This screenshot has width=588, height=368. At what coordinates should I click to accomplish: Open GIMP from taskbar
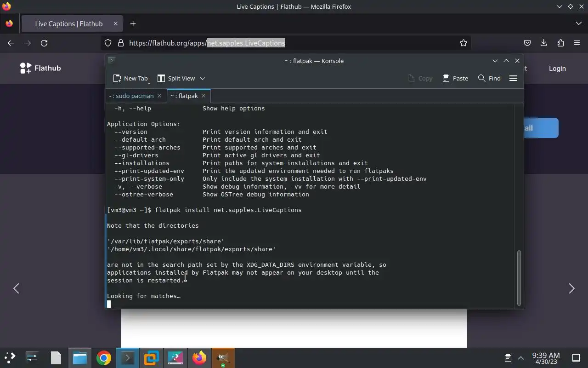point(223,357)
